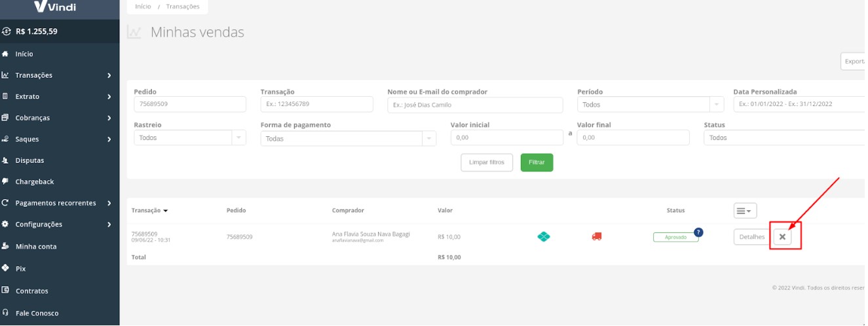Click the Chargeback icon in sidebar
Viewport: 868px width, 326px height.
click(x=6, y=181)
